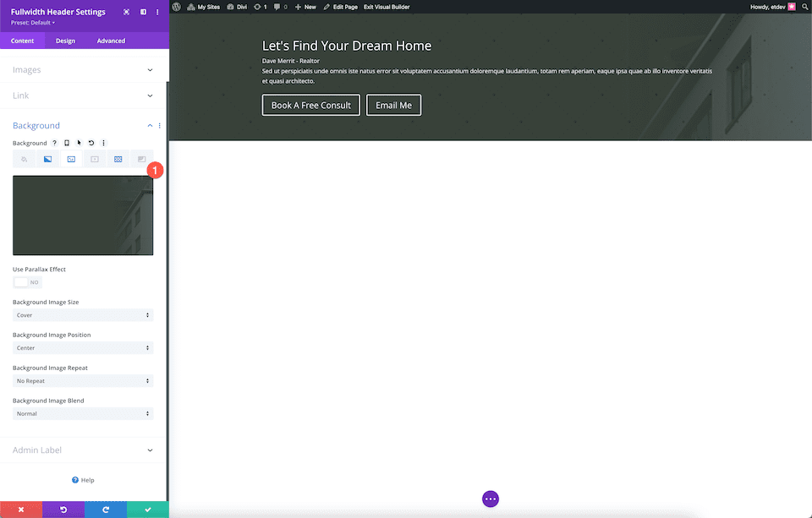The image size is (812, 518).
Task: Click the Help link
Action: tap(83, 480)
